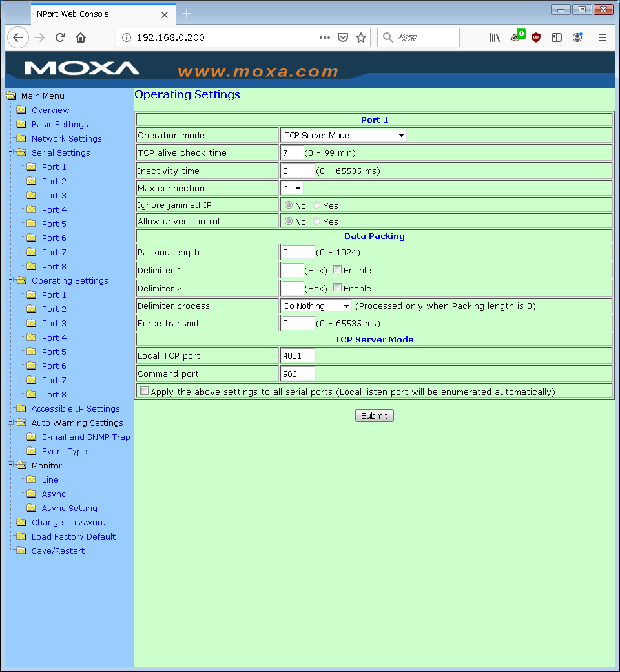Collapse the Serial Settings tree node

[11, 152]
